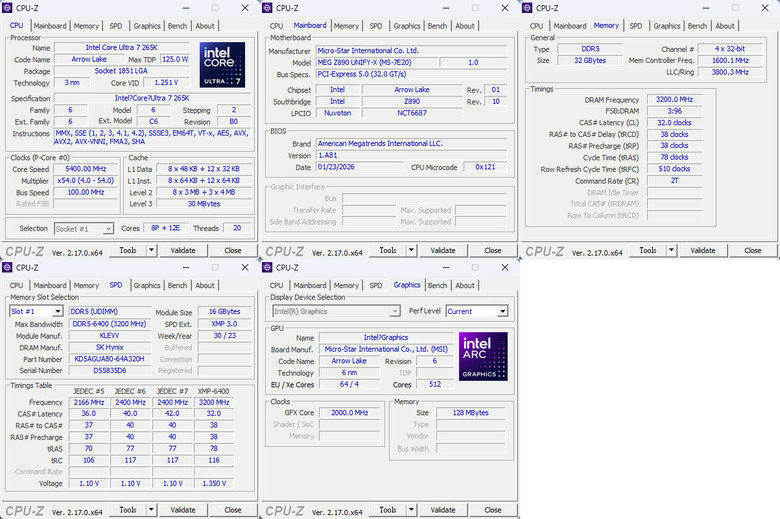Open Memory tab in the Mainboard-tab window
The image size is (780, 519).
coord(346,26)
